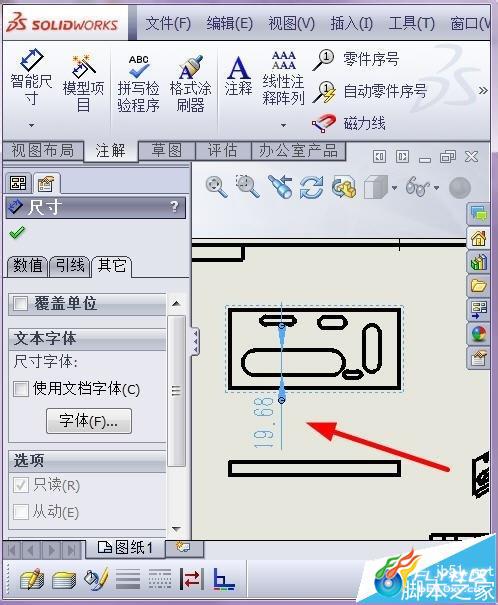498x605 pixels.
Task: Click the Note annotation tool (注释)
Action: coord(238,76)
